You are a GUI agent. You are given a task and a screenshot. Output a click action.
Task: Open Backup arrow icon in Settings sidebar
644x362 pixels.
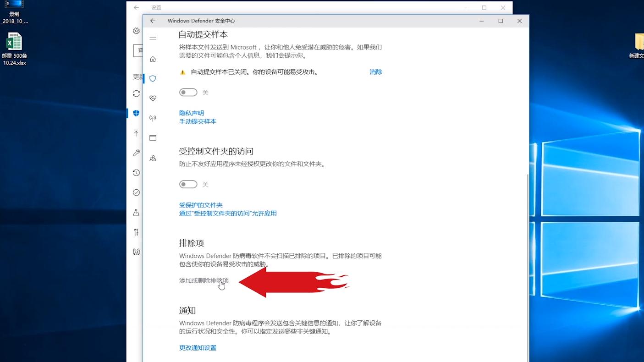[136, 133]
